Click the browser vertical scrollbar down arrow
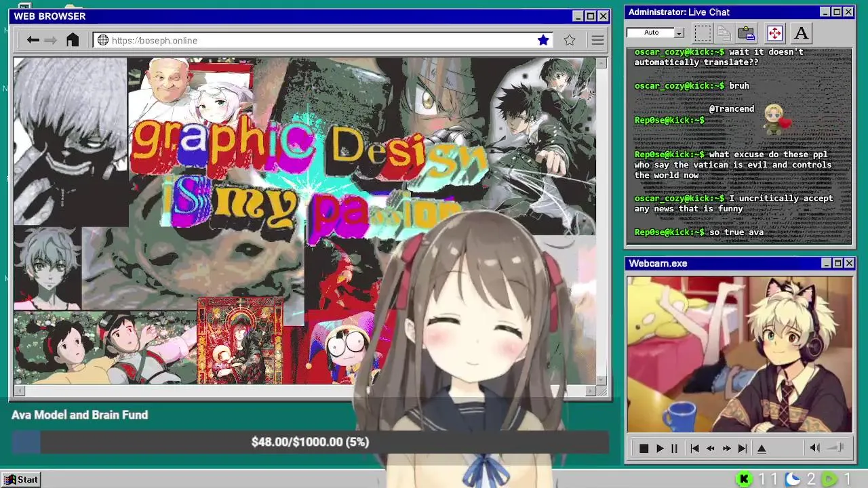The image size is (868, 488). coord(602,380)
